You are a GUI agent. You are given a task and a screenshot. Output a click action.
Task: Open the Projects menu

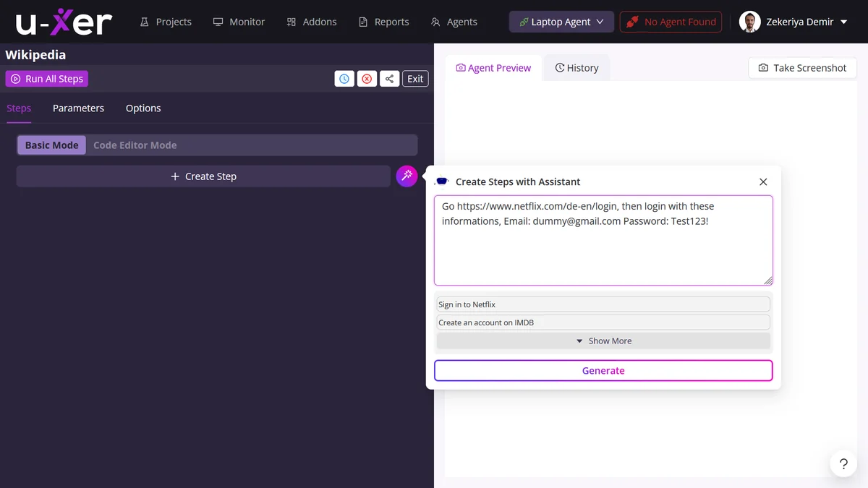pos(166,22)
